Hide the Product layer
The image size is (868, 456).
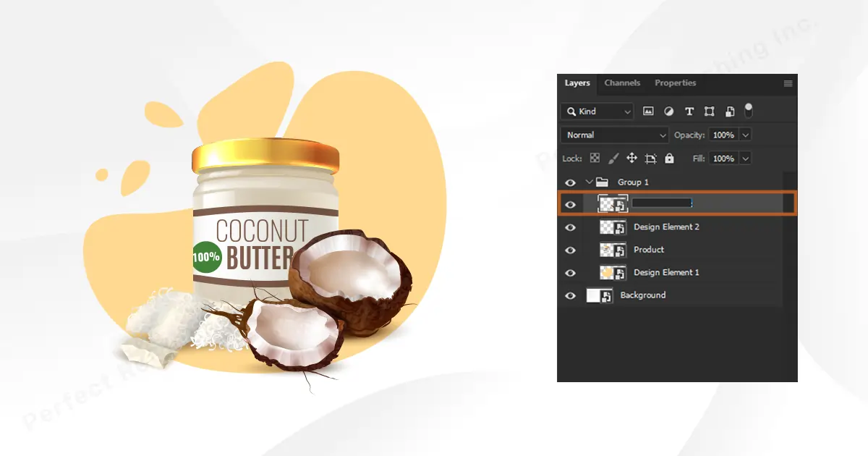571,250
